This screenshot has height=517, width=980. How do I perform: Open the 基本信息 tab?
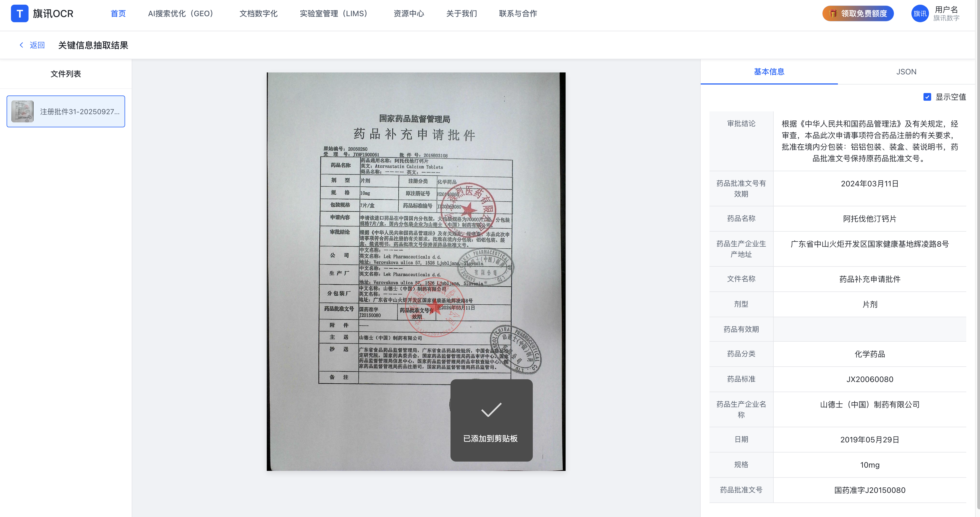[x=769, y=72]
